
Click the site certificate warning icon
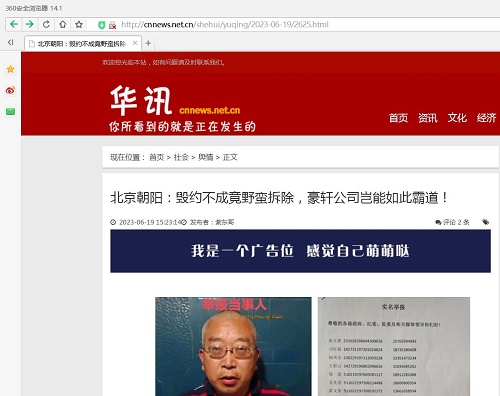point(112,25)
